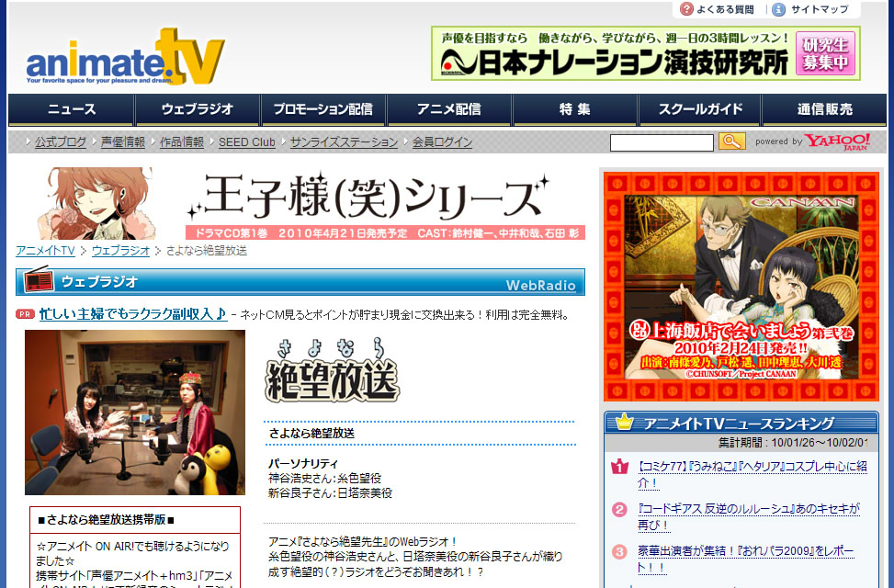Click into the site search text field
The image size is (894, 588).
[662, 142]
